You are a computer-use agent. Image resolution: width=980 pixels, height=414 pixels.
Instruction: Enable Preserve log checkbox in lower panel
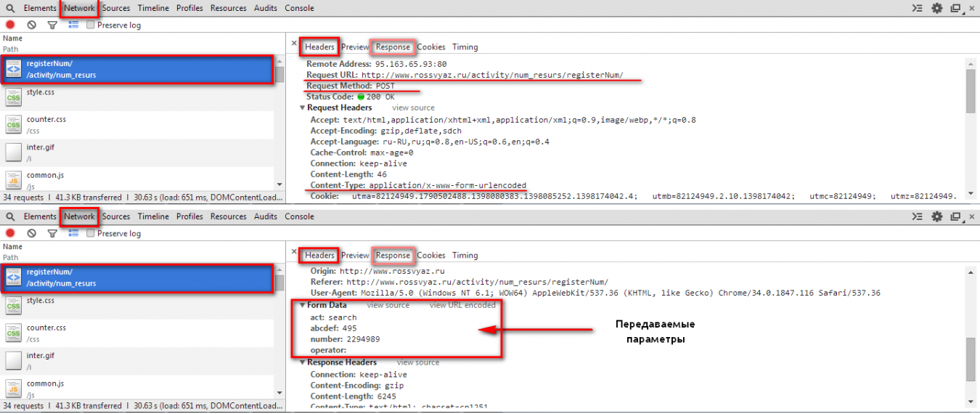pyautogui.click(x=91, y=233)
